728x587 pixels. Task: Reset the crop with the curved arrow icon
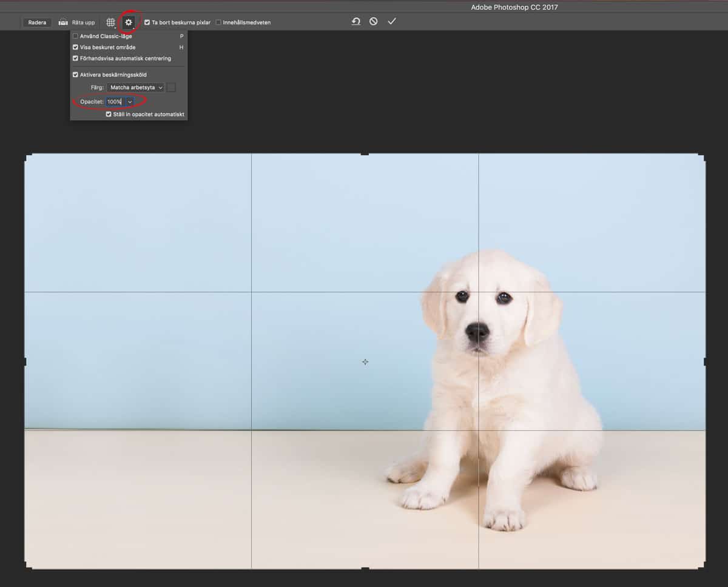[x=356, y=21]
